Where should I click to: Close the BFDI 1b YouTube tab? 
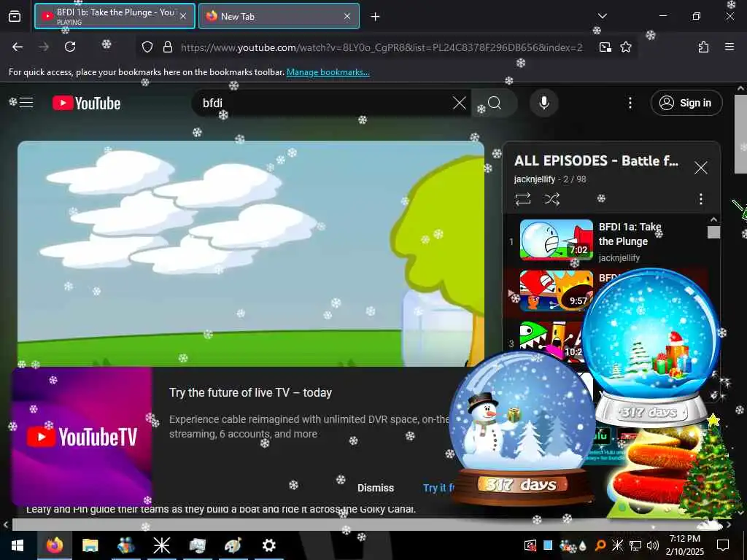183,16
